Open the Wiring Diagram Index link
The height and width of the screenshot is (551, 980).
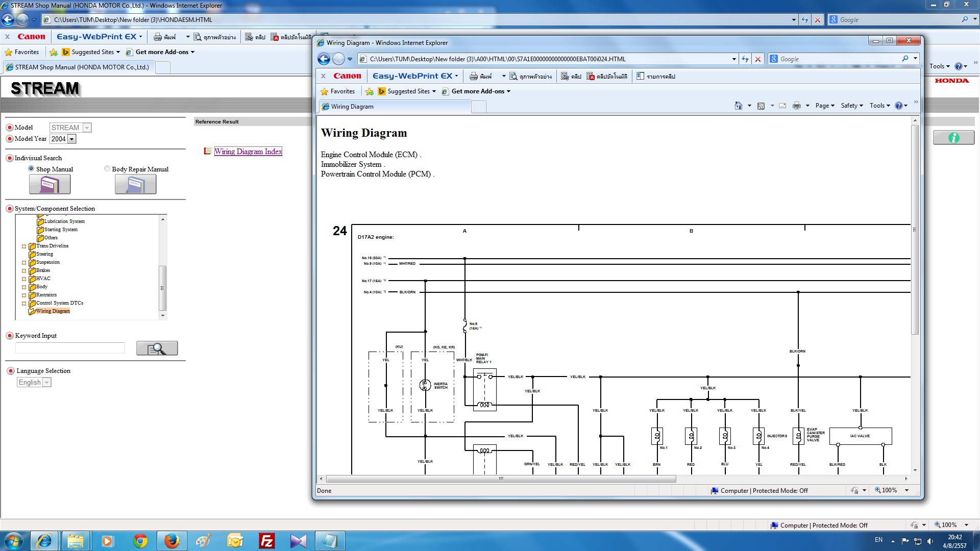(248, 152)
